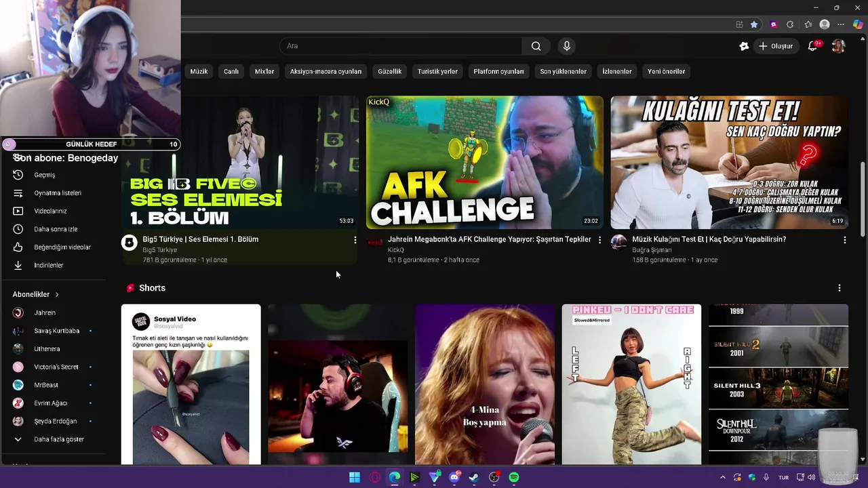Viewport: 868px width, 488px height.
Task: Open OBS Studio from the taskbar
Action: (x=494, y=477)
